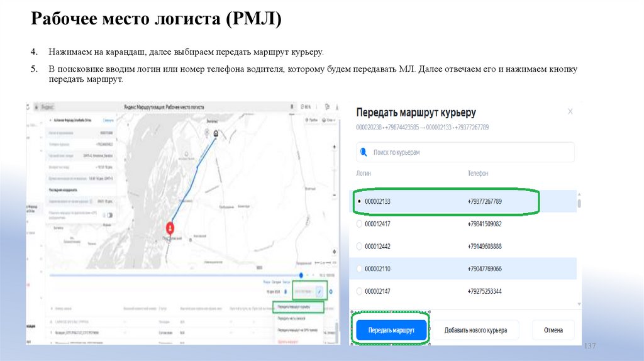The height and width of the screenshot is (361, 644).
Task: Click phone number +79149603888
Action: coord(485,247)
